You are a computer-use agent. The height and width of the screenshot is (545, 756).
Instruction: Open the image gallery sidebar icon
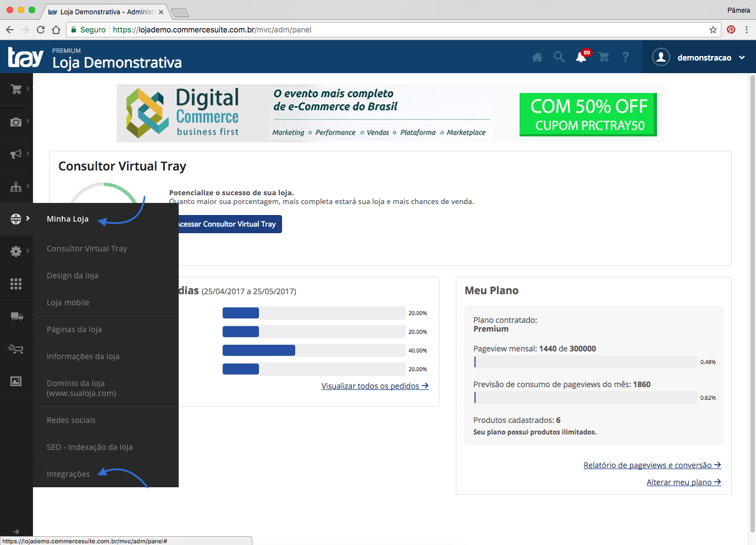click(x=16, y=381)
